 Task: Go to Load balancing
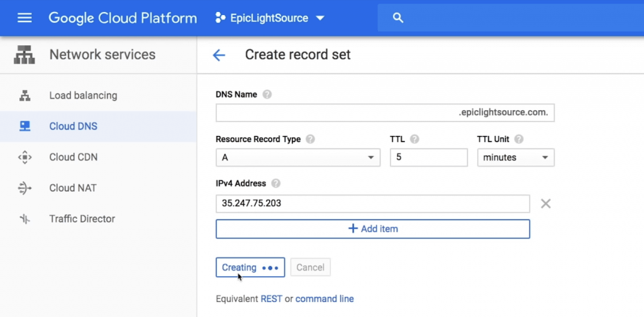point(83,96)
